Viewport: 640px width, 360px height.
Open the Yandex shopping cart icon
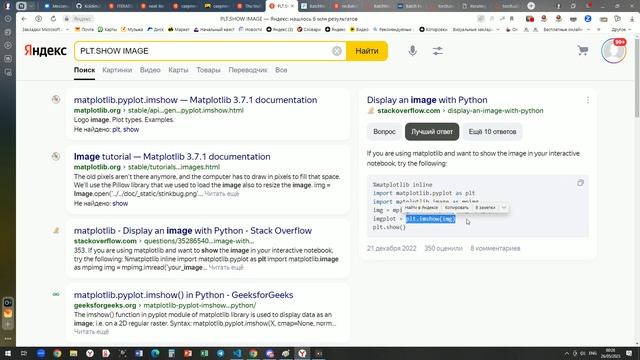(x=583, y=50)
